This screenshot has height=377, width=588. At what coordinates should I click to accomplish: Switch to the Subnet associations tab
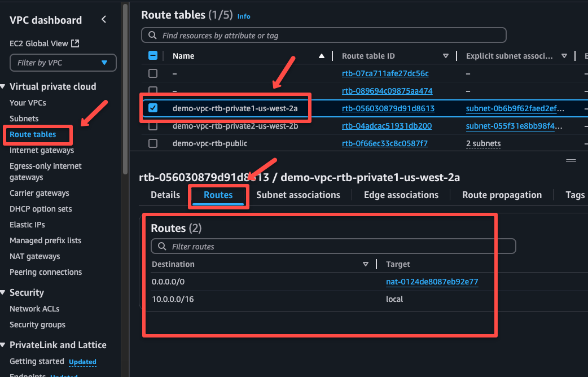coord(297,195)
